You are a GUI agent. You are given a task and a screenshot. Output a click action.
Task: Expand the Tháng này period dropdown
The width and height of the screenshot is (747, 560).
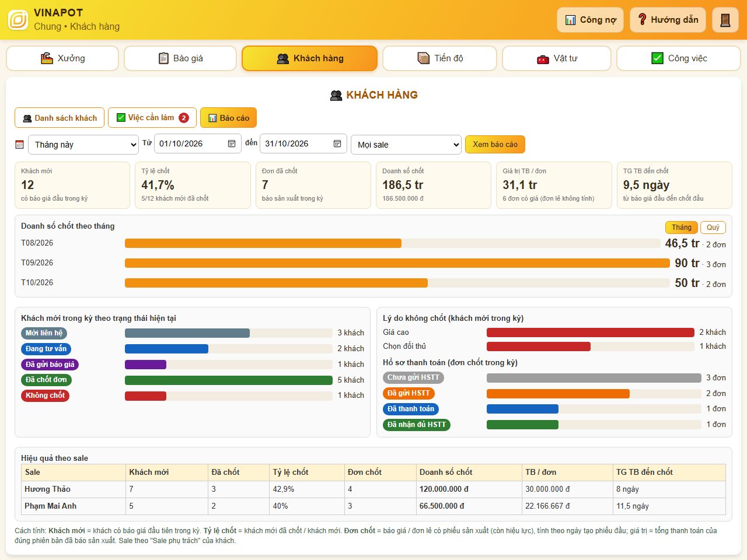[83, 145]
